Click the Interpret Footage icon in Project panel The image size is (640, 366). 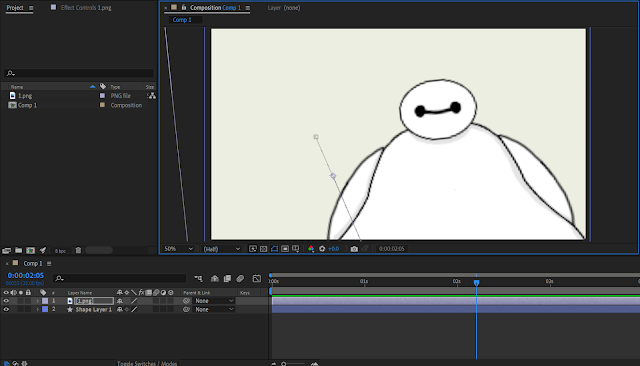7,250
